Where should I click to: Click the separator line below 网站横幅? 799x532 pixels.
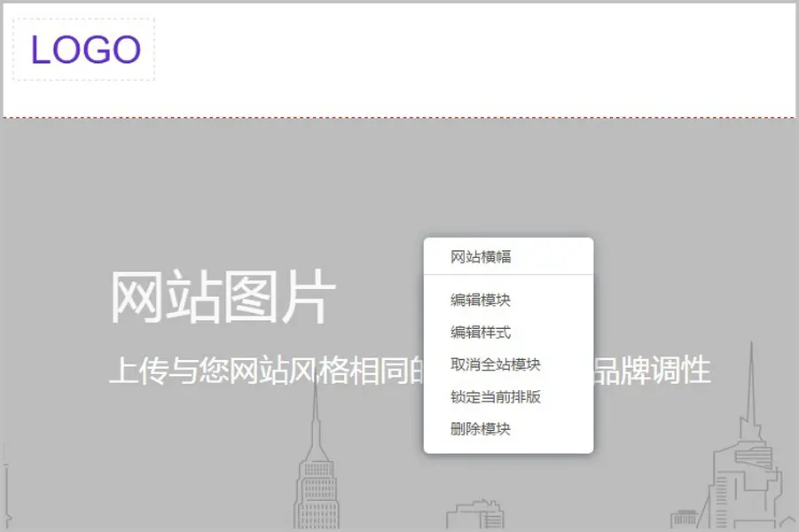point(508,275)
